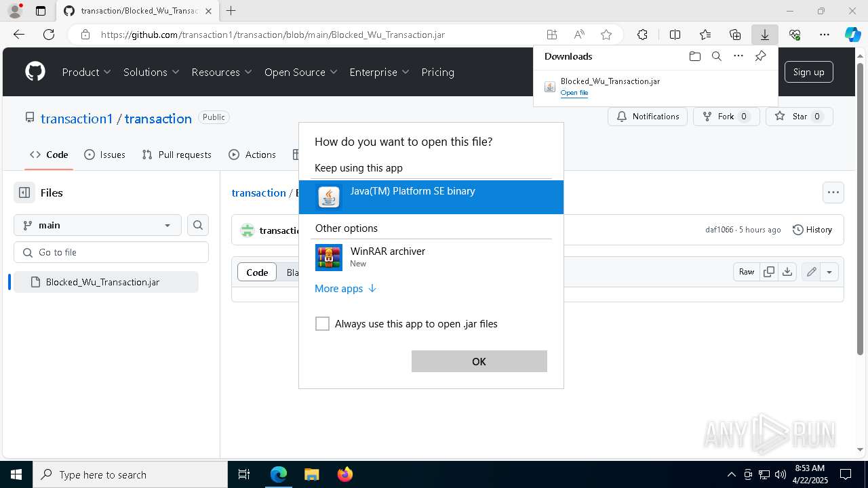Image resolution: width=868 pixels, height=488 pixels.
Task: Expand the Solutions menu
Action: tap(151, 72)
